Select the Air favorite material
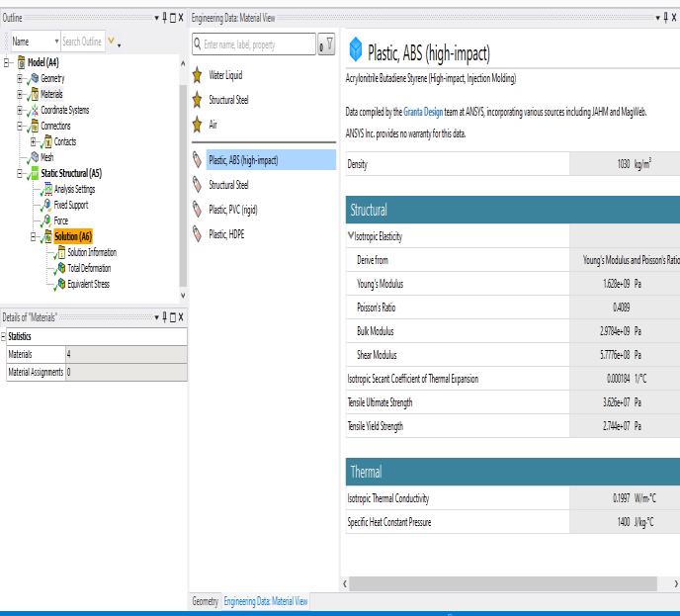Viewport: 680px width, 616px height. pyautogui.click(x=212, y=125)
